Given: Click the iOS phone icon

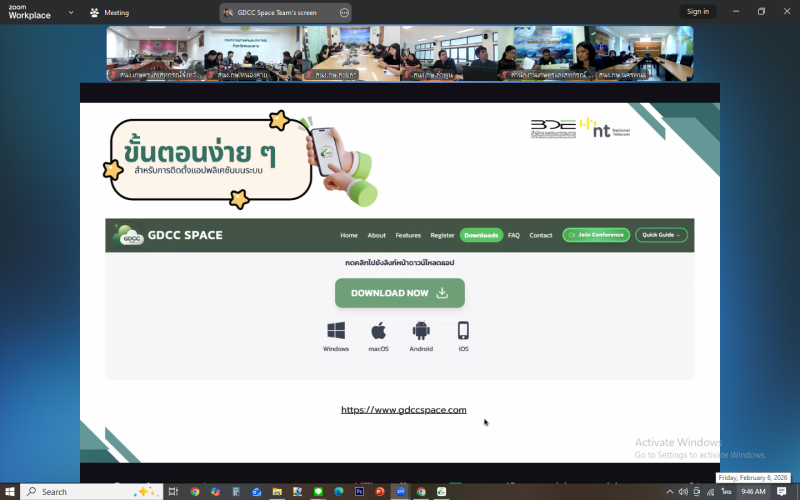Looking at the screenshot, I should click(463, 331).
